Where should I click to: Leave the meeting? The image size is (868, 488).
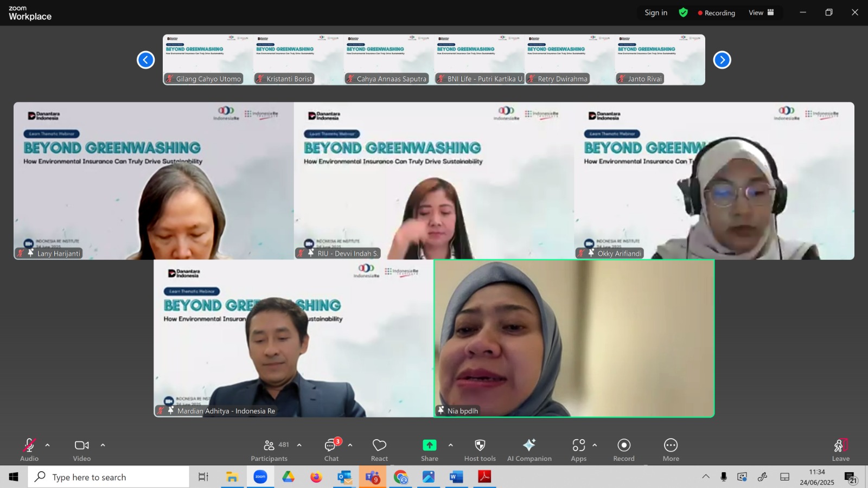coord(840,450)
